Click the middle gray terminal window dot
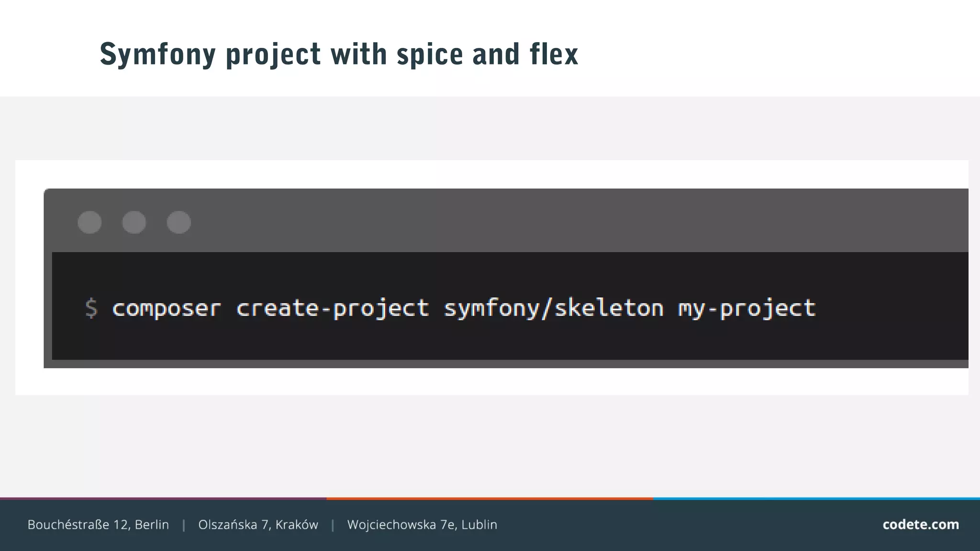The image size is (980, 551). click(x=134, y=222)
